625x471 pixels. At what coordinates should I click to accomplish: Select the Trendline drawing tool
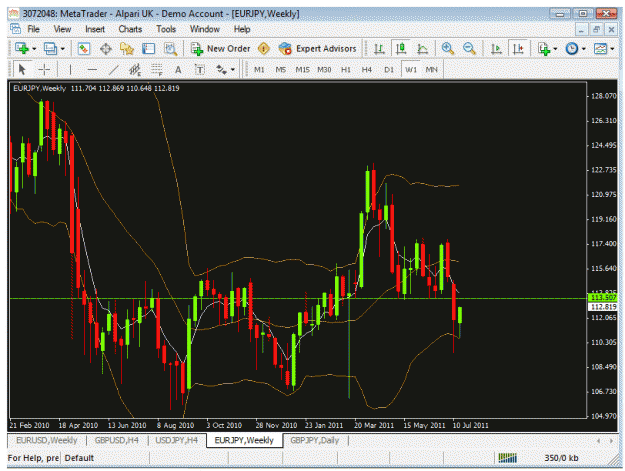(x=114, y=70)
